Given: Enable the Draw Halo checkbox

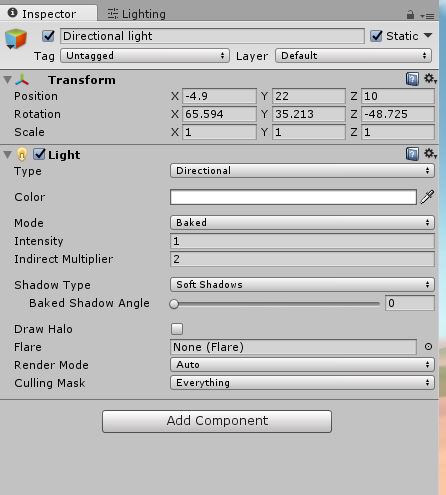Looking at the screenshot, I should 177,329.
